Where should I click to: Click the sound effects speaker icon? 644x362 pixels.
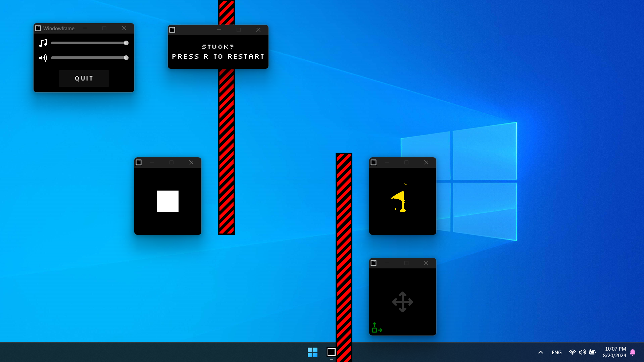coord(43,58)
